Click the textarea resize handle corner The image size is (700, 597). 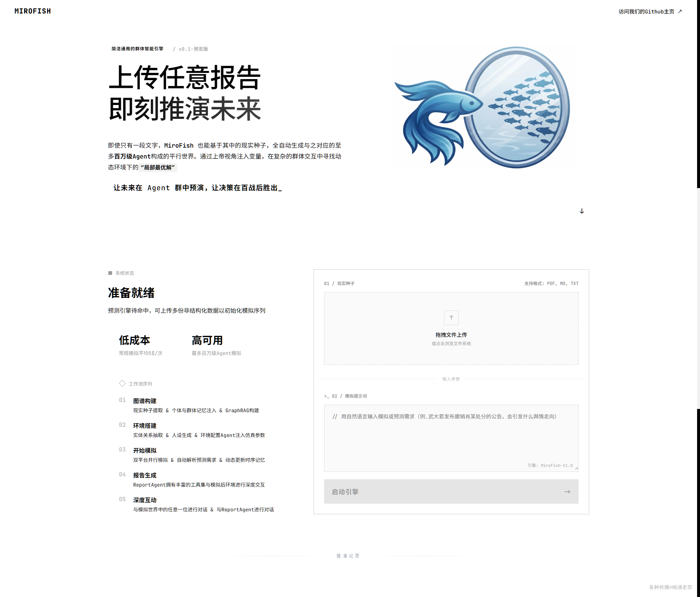[576, 468]
